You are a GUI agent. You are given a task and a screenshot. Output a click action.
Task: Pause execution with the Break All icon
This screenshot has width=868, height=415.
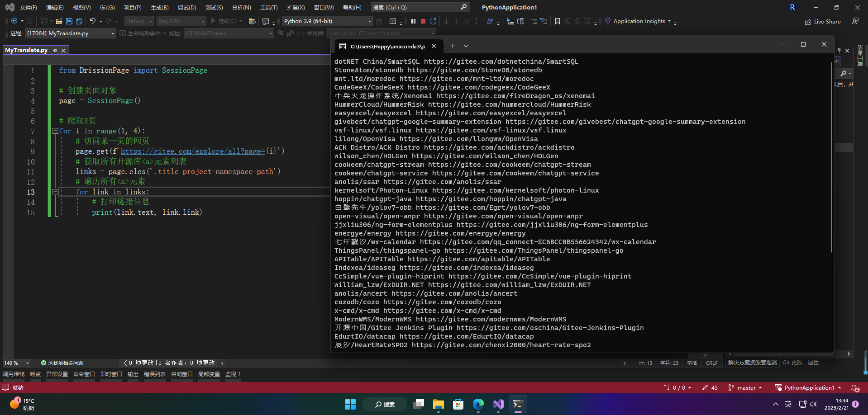pyautogui.click(x=412, y=21)
